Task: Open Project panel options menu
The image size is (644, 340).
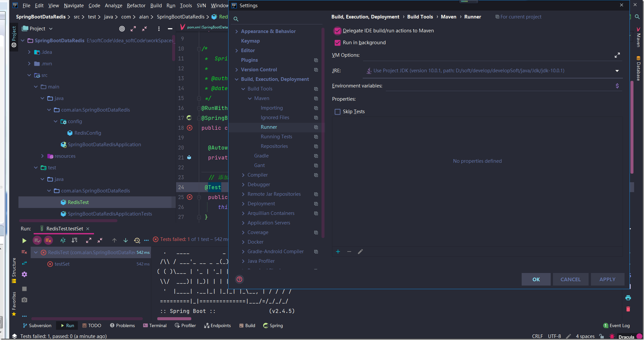Action: pos(159,29)
